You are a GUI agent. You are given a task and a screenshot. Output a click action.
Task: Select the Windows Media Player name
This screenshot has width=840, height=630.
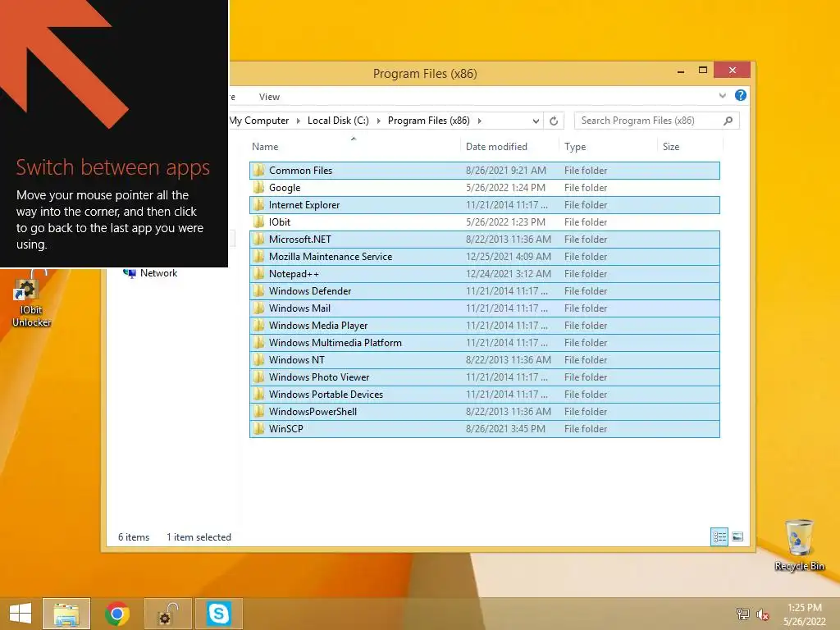(318, 325)
